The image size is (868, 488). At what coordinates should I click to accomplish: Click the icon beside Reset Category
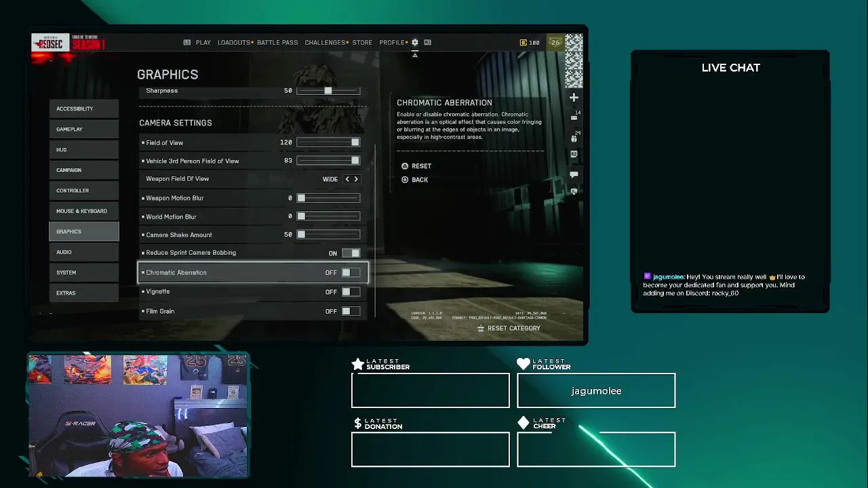point(481,328)
